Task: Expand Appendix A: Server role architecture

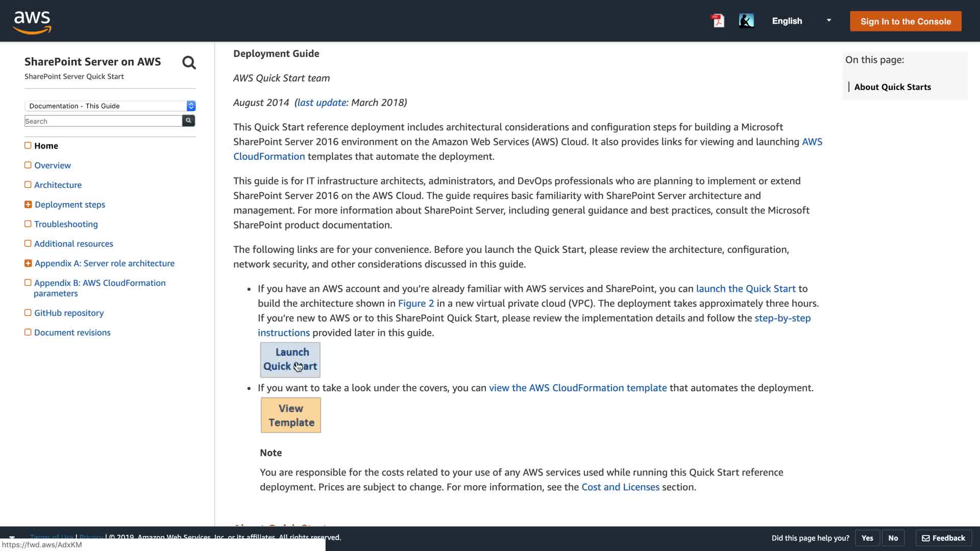Action: pos(28,263)
